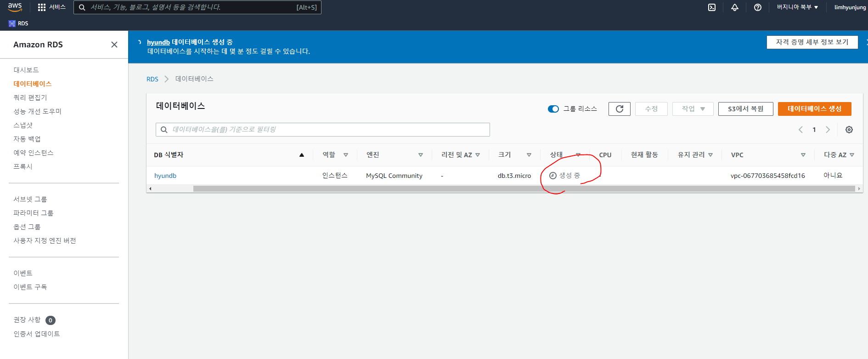Refresh the databases list
Viewport: 868px width, 359px height.
(x=620, y=109)
